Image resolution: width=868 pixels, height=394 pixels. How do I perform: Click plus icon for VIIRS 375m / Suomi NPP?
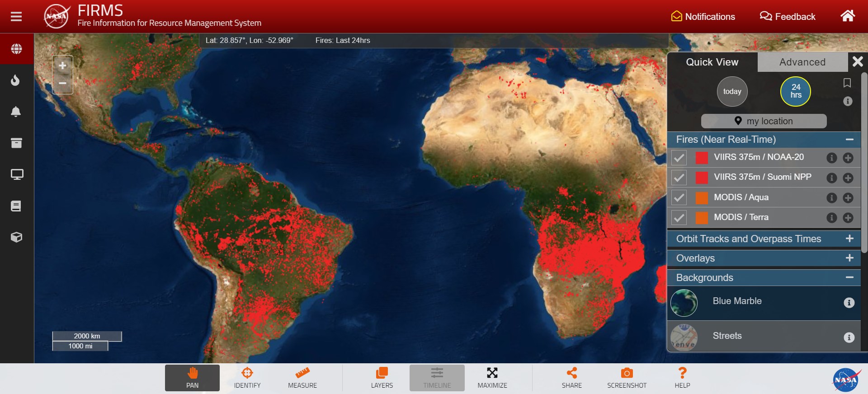point(848,178)
